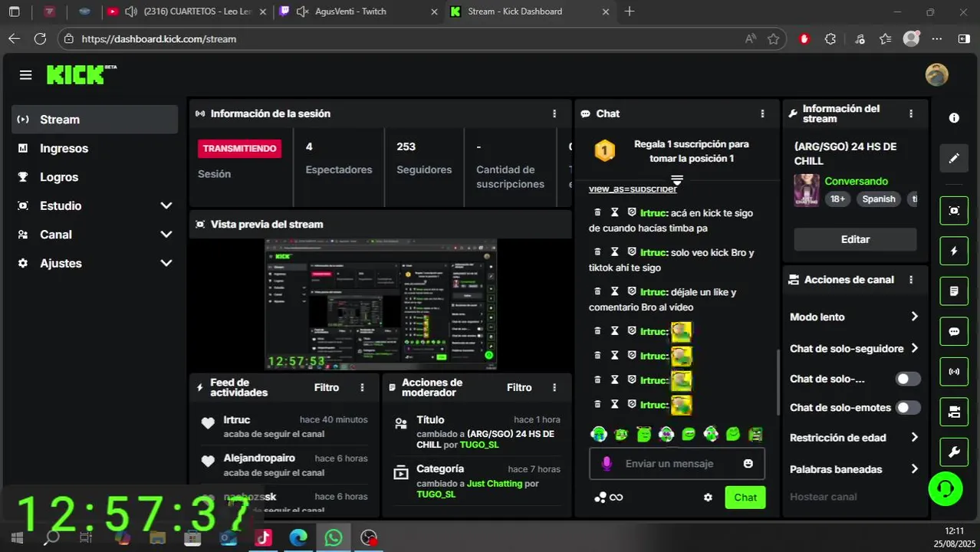Viewport: 980px width, 552px height.
Task: Click the stream preview thumbnail
Action: pyautogui.click(x=381, y=304)
